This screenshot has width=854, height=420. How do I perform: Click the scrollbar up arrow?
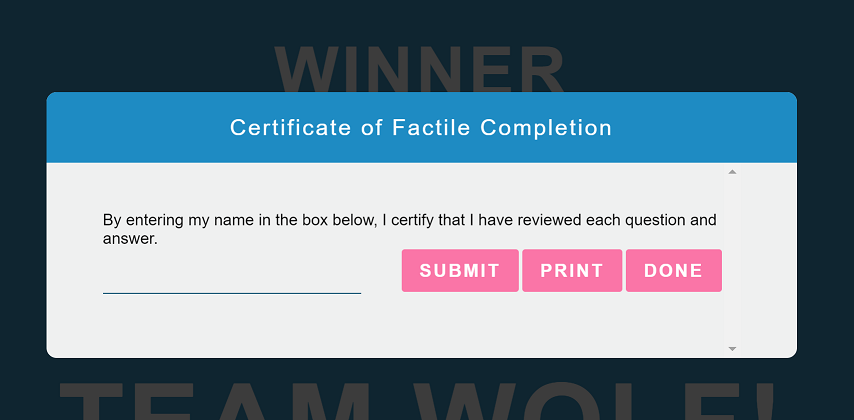(732, 172)
